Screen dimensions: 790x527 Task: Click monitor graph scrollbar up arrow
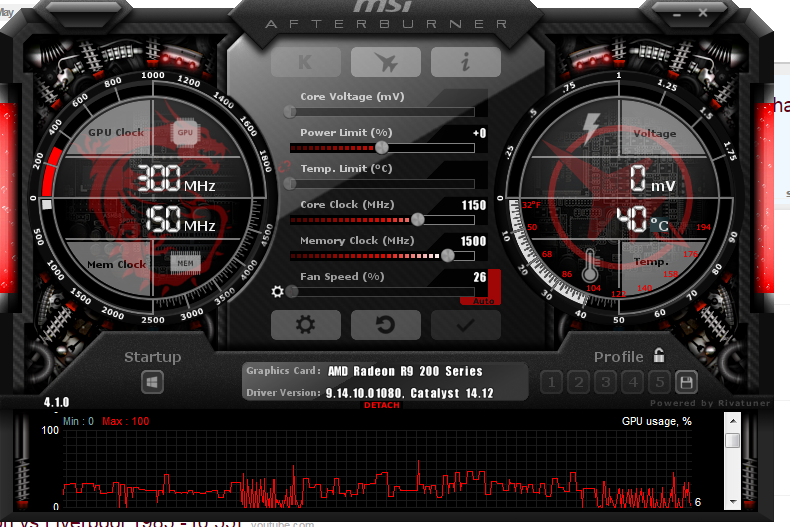(733, 421)
